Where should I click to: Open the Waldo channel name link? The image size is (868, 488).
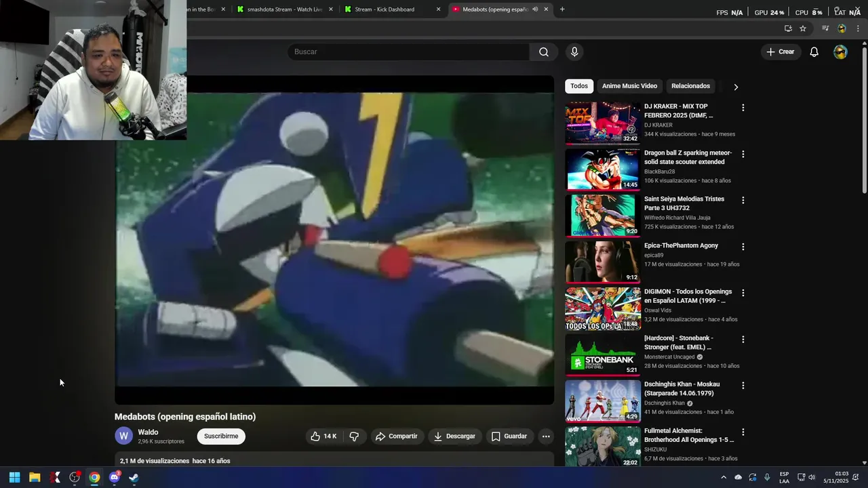(x=148, y=432)
